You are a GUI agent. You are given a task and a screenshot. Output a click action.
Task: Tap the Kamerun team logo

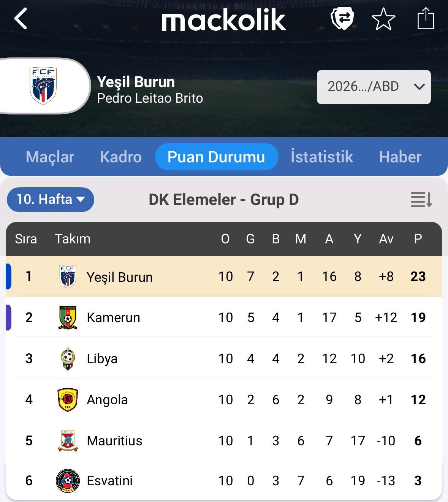click(x=68, y=318)
